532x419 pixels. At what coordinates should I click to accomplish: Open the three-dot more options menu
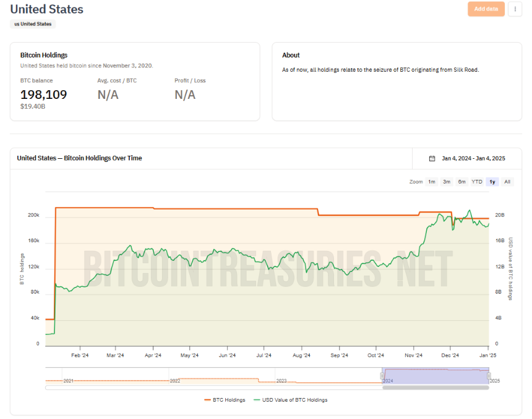pos(515,9)
